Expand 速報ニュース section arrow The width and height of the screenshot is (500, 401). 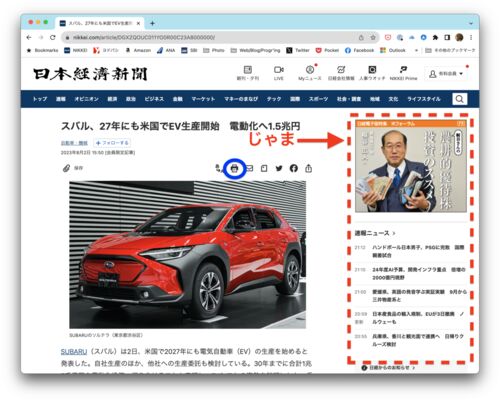coord(394,233)
